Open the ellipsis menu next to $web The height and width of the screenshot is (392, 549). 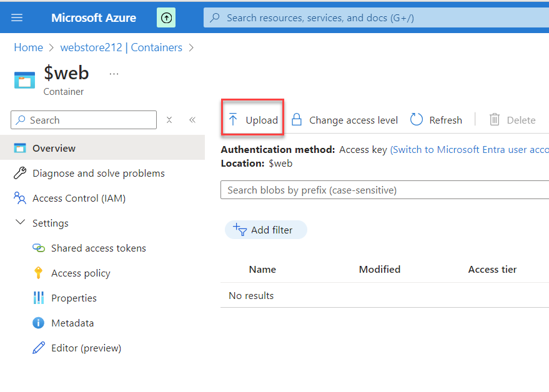coord(114,74)
